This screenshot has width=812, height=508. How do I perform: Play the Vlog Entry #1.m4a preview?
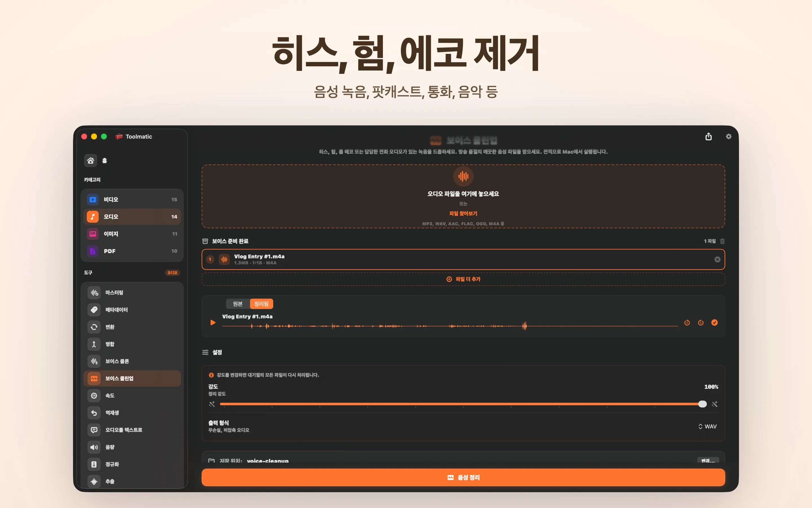click(x=213, y=323)
